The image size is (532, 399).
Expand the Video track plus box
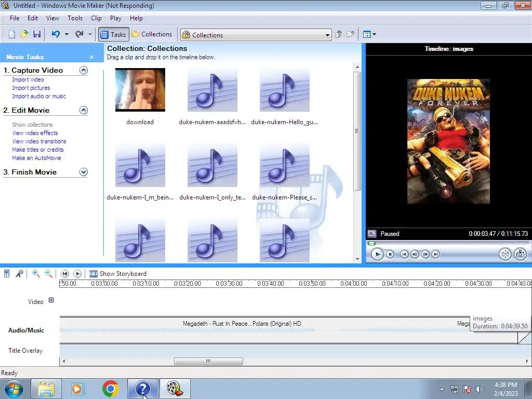click(51, 300)
